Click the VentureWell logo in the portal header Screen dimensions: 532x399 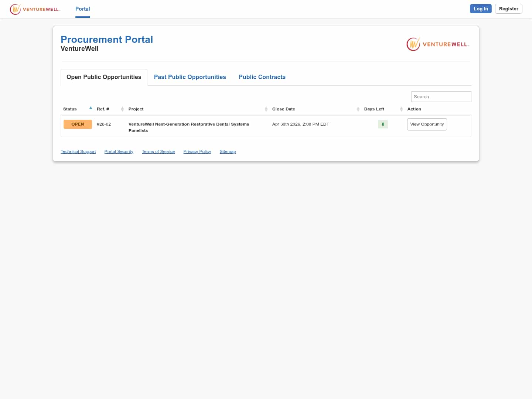coord(437,44)
